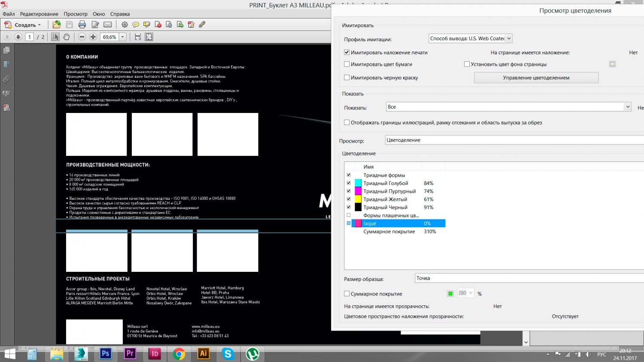Click the fit full page icon
This screenshot has height=362, width=644.
click(149, 37)
